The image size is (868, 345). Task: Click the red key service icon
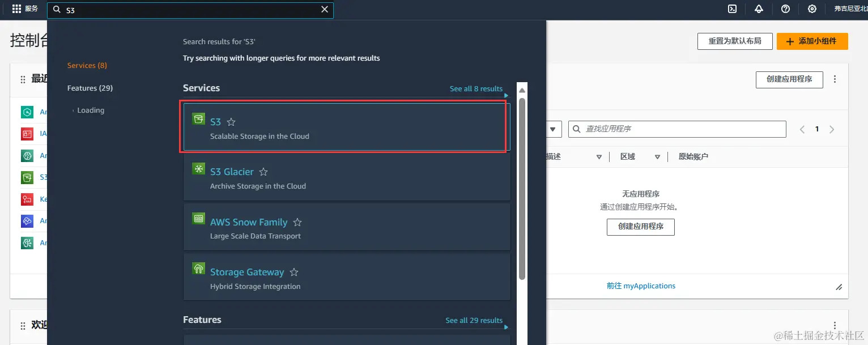27,199
